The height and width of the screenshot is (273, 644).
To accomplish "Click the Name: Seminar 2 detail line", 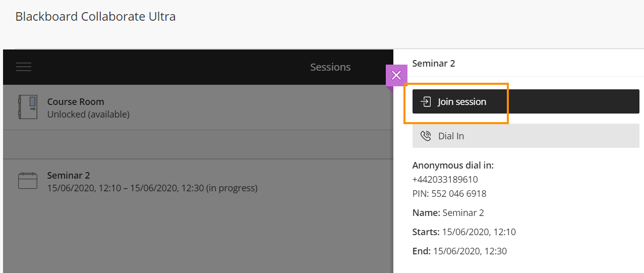I will click(448, 213).
